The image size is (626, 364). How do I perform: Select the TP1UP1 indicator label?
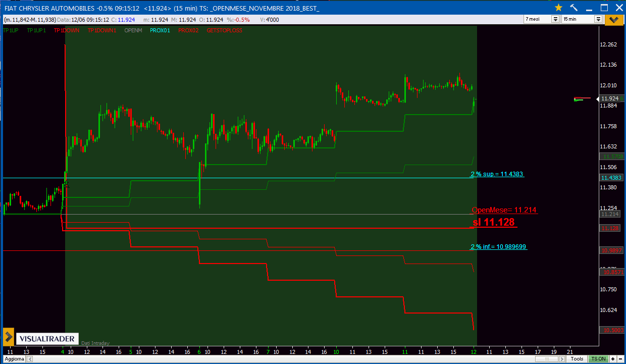tap(36, 30)
